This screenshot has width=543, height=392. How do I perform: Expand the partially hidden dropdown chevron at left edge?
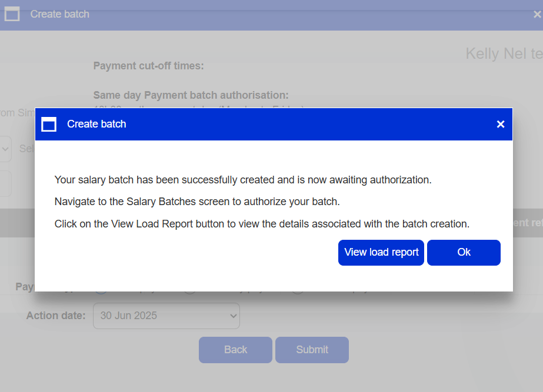(5, 149)
